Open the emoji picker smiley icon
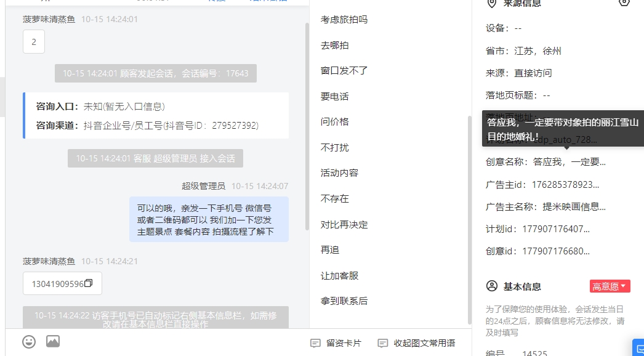 (x=29, y=342)
